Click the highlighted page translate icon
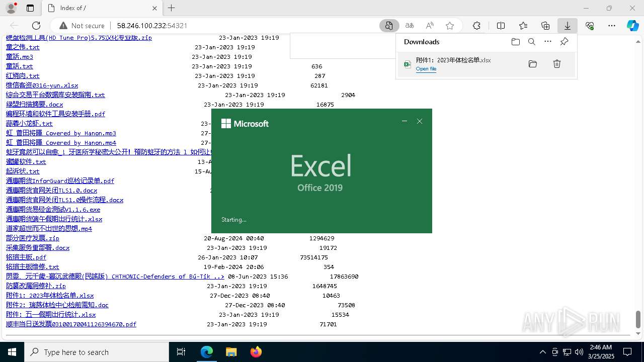The image size is (644, 362). [x=389, y=26]
